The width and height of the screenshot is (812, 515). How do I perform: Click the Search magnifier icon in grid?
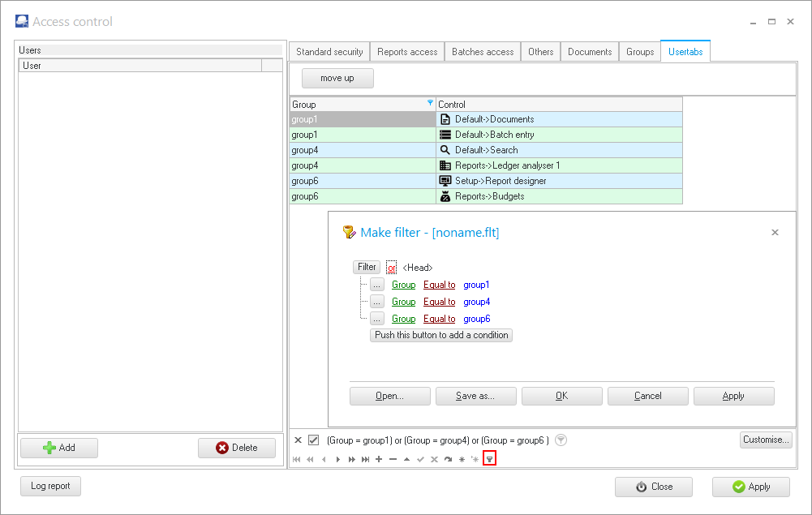(x=445, y=150)
